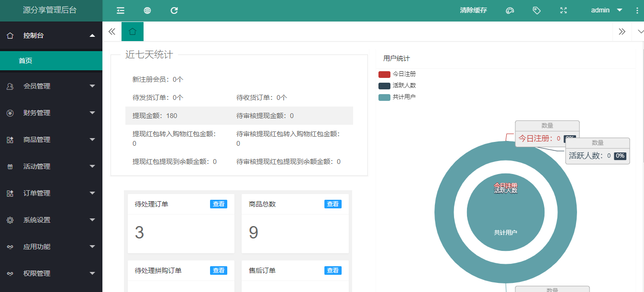This screenshot has width=644, height=292.
Task: Expand the 应用功能 menu
Action: click(92, 247)
